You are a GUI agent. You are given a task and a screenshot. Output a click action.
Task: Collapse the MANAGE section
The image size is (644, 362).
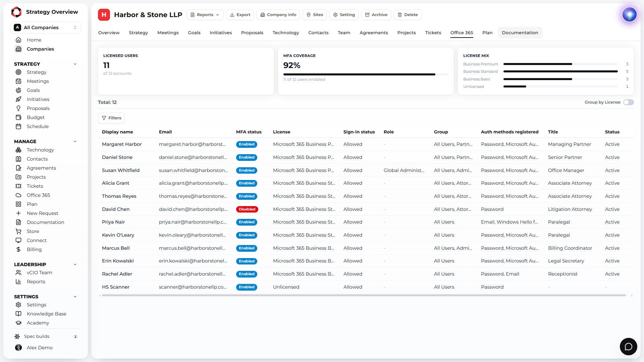[x=75, y=141]
